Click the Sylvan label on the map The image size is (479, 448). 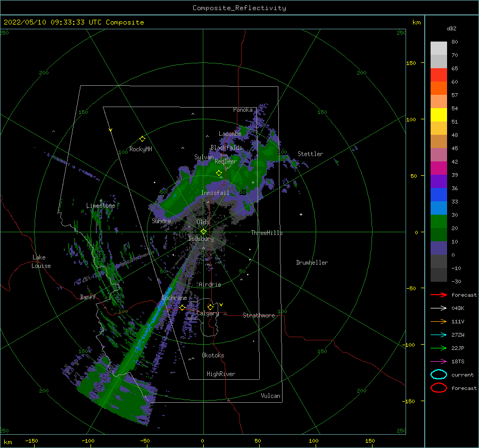click(204, 157)
